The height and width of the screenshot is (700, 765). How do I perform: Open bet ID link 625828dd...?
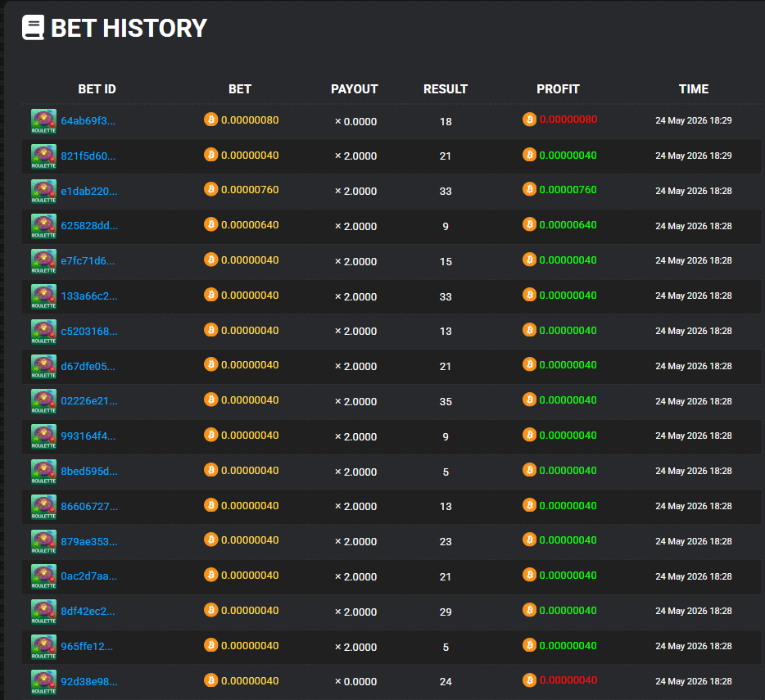[x=89, y=226]
